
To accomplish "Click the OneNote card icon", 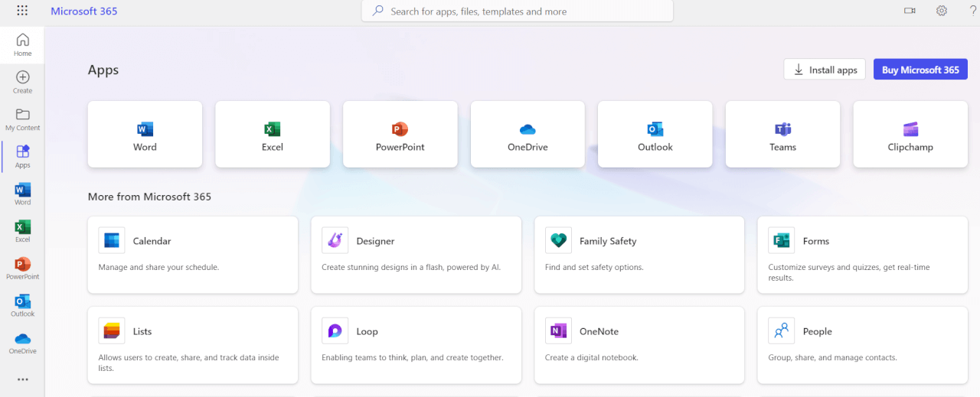I will tap(558, 330).
